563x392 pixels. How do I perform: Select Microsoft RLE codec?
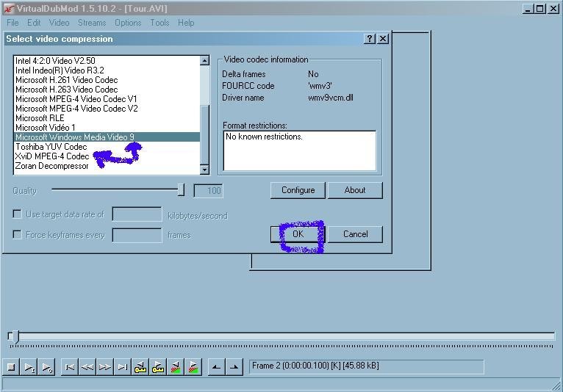point(107,118)
